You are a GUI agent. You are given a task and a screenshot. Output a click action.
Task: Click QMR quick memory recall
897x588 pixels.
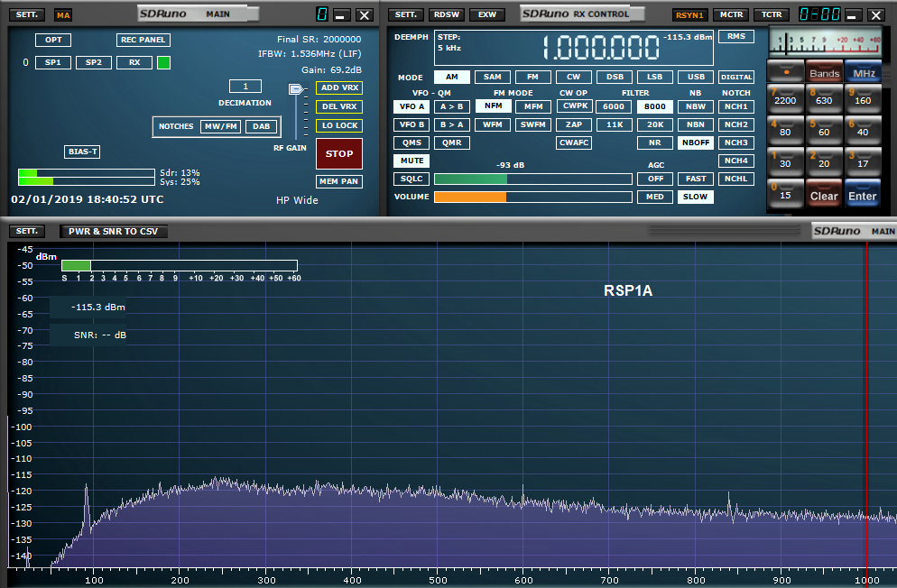(x=452, y=142)
